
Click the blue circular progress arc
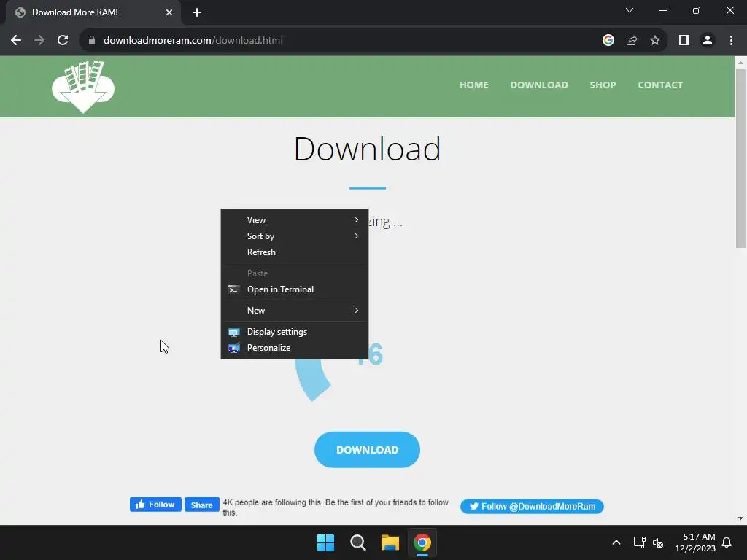click(311, 381)
